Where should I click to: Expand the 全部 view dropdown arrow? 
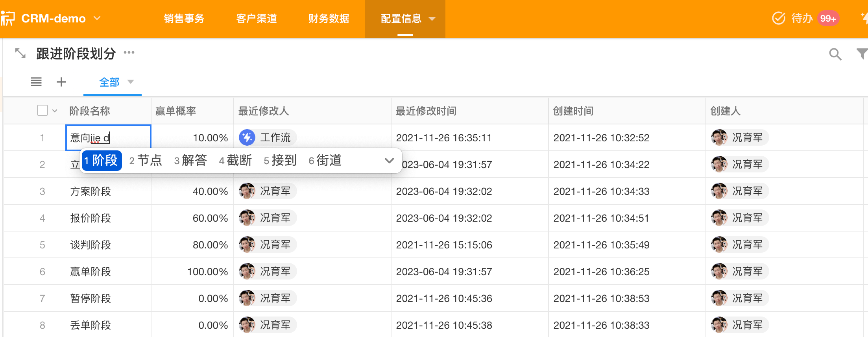[x=131, y=82]
